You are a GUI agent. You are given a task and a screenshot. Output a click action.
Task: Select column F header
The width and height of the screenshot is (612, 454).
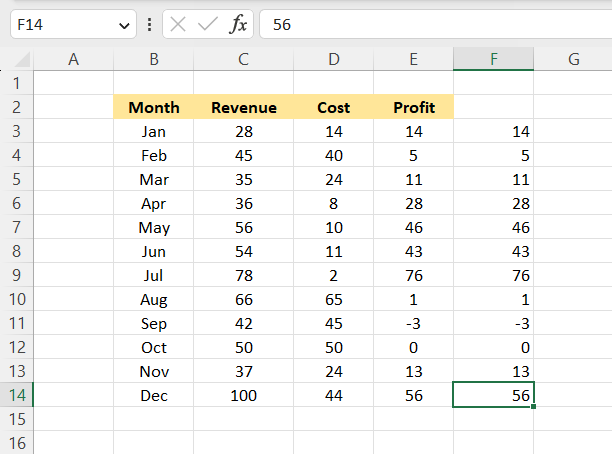tap(493, 60)
